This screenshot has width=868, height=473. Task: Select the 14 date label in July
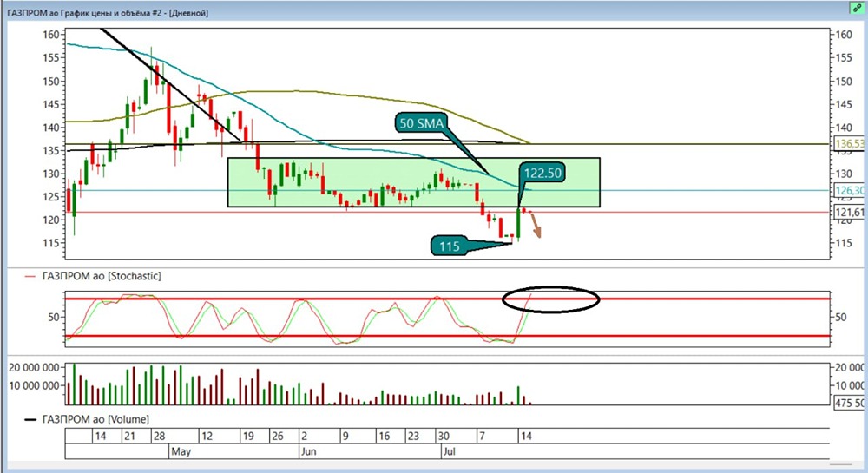click(526, 436)
